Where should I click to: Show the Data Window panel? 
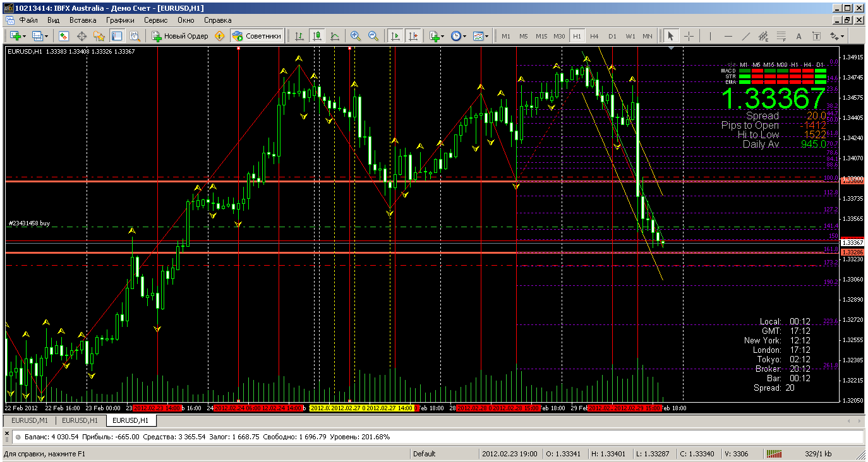[81, 36]
